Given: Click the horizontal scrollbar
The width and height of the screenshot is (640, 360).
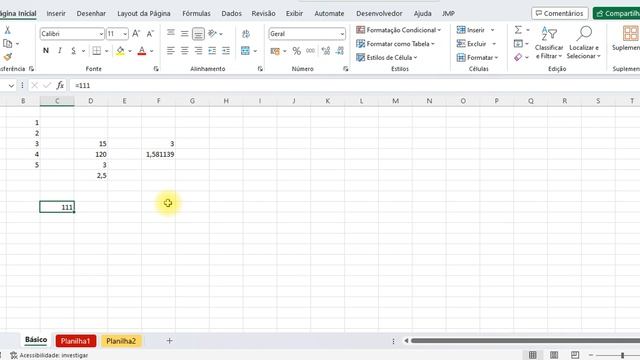Looking at the screenshot, I should coord(525,340).
